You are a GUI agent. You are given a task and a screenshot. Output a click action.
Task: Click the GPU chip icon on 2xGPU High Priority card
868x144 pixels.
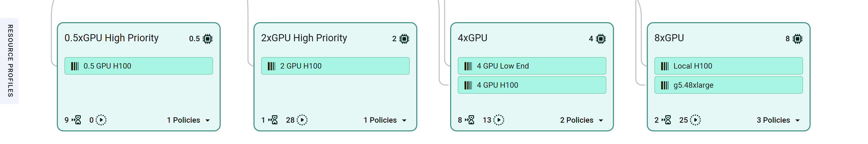pyautogui.click(x=404, y=39)
